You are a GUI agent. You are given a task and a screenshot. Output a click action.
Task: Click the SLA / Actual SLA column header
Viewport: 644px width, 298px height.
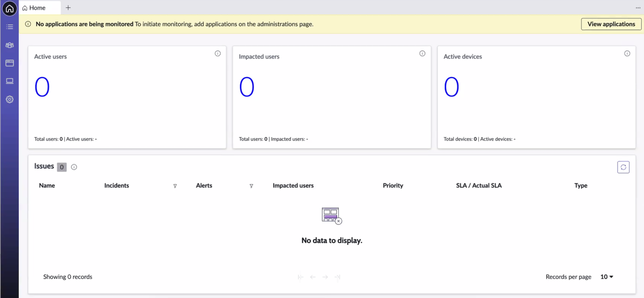click(x=479, y=185)
